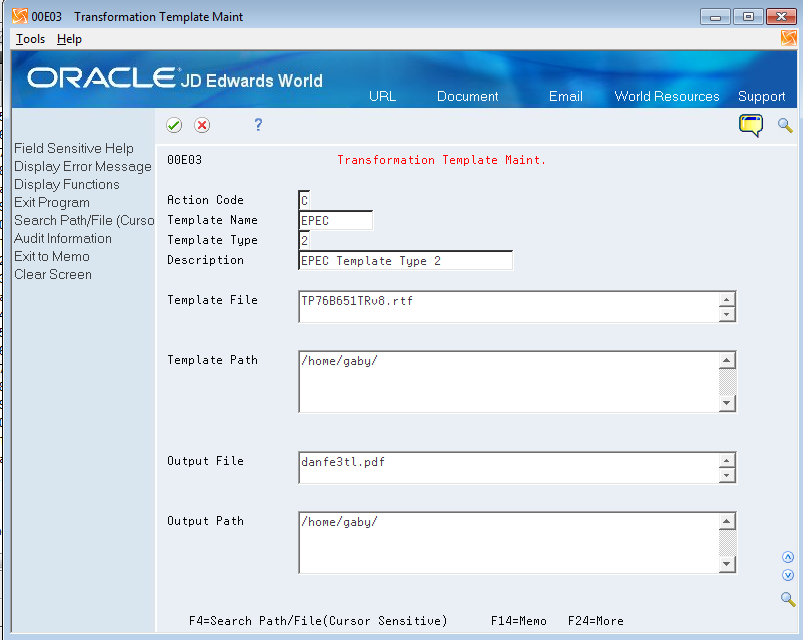Open the yellow memo note icon
Screen dimensions: 803x640
[751, 125]
